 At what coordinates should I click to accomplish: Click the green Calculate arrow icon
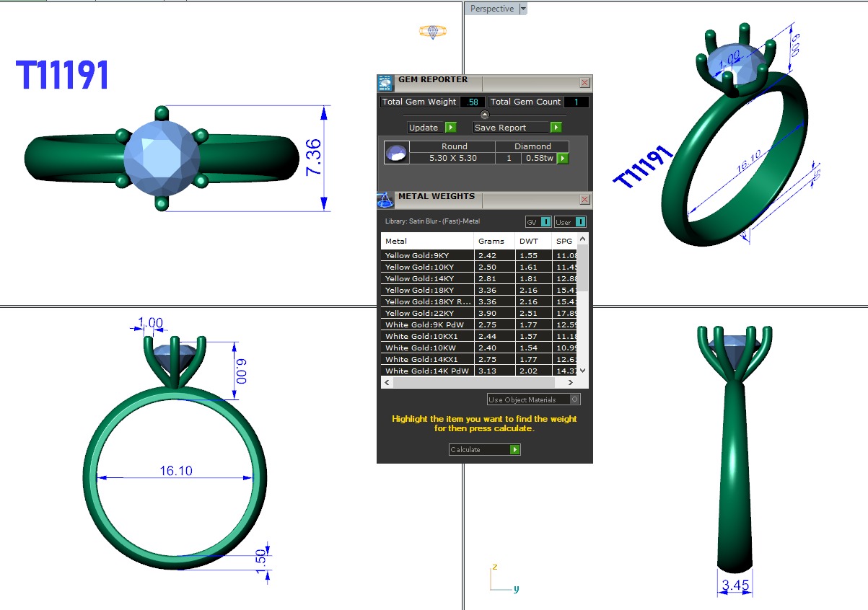514,449
